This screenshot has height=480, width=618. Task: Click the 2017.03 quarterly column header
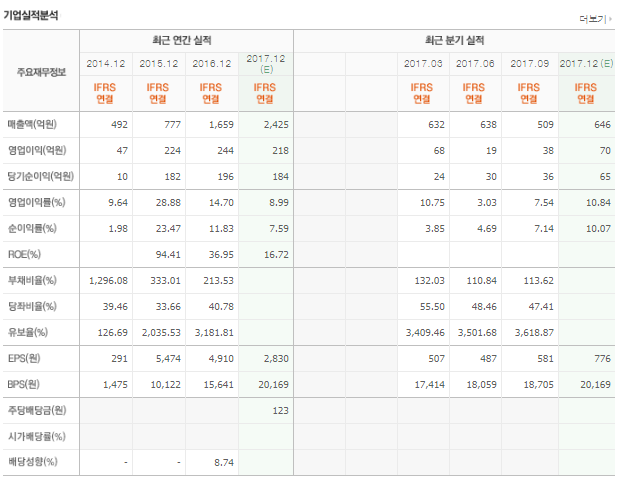(x=423, y=64)
